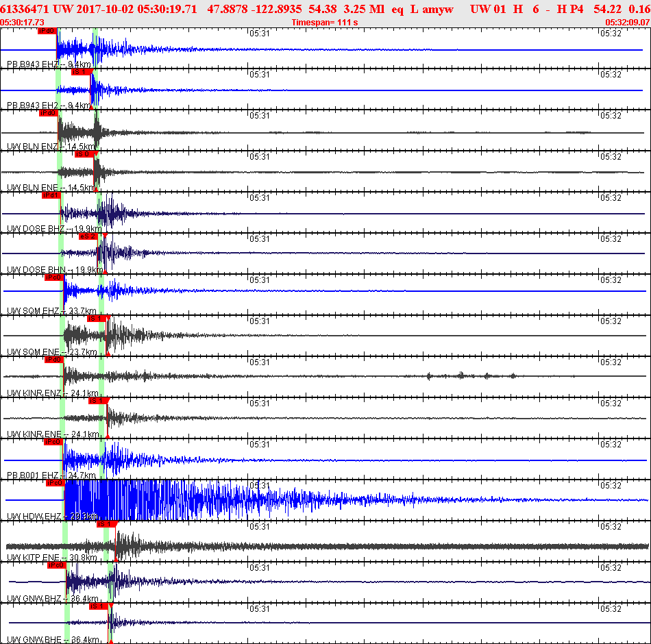Select the window end time 05:32:09.07
This screenshot has height=644, width=651.
(628, 23)
